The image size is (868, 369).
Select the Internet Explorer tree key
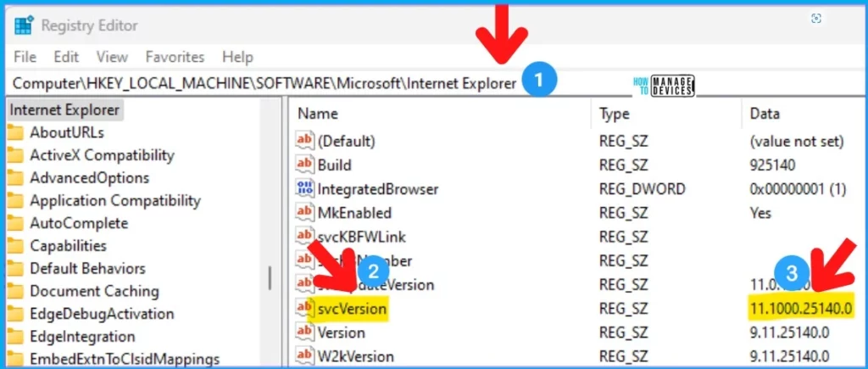(x=64, y=109)
